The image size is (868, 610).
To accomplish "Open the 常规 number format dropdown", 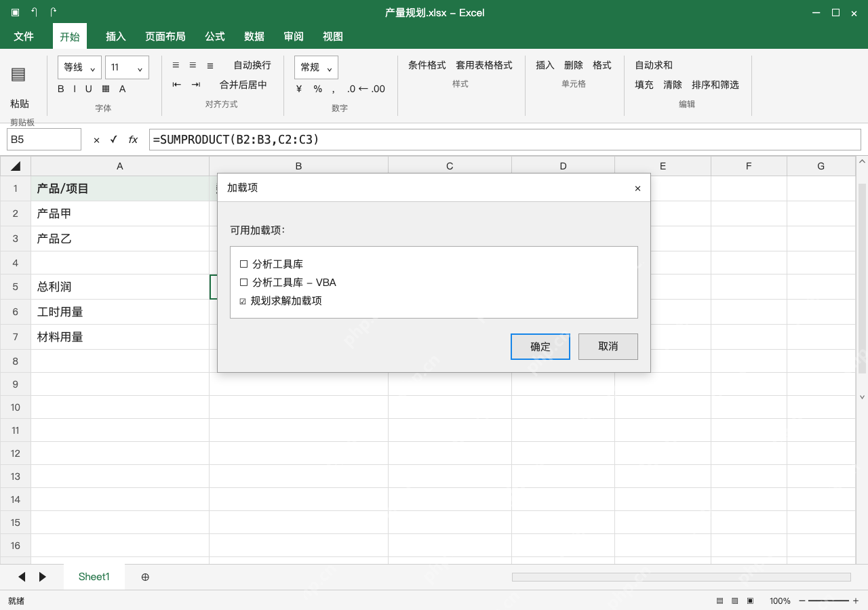I will 316,67.
